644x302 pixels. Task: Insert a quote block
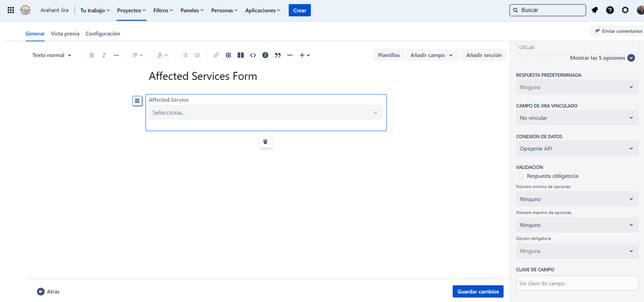[278, 55]
